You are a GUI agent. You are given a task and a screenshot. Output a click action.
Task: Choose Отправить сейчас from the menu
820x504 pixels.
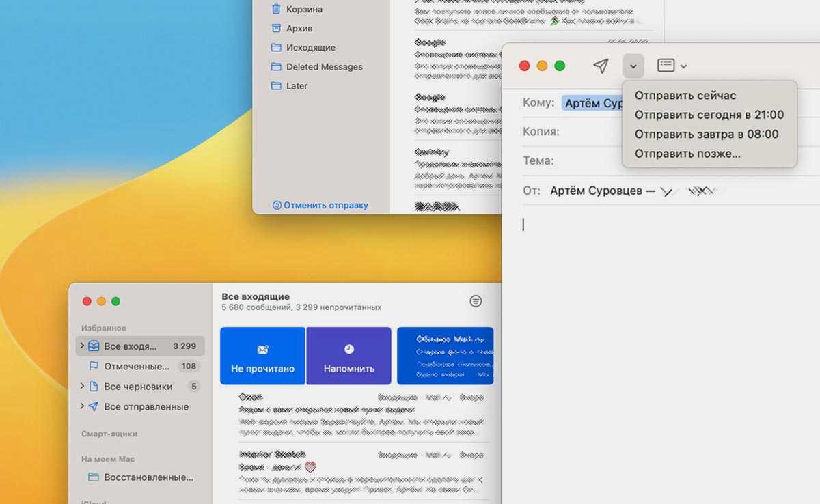685,96
